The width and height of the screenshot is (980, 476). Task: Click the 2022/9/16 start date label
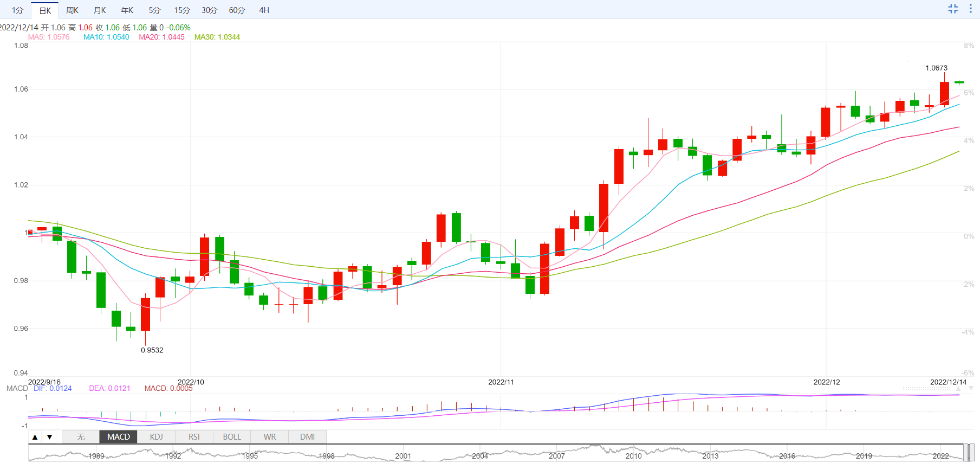tap(44, 382)
